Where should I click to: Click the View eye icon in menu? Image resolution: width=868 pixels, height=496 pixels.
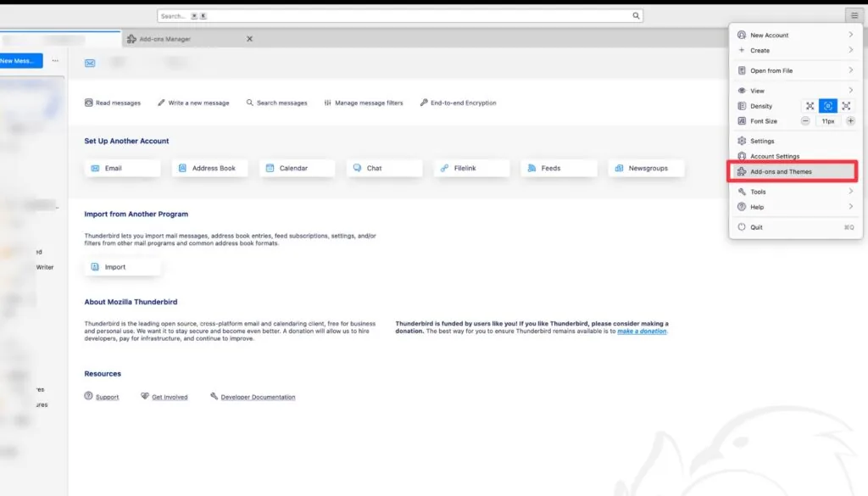click(x=742, y=91)
